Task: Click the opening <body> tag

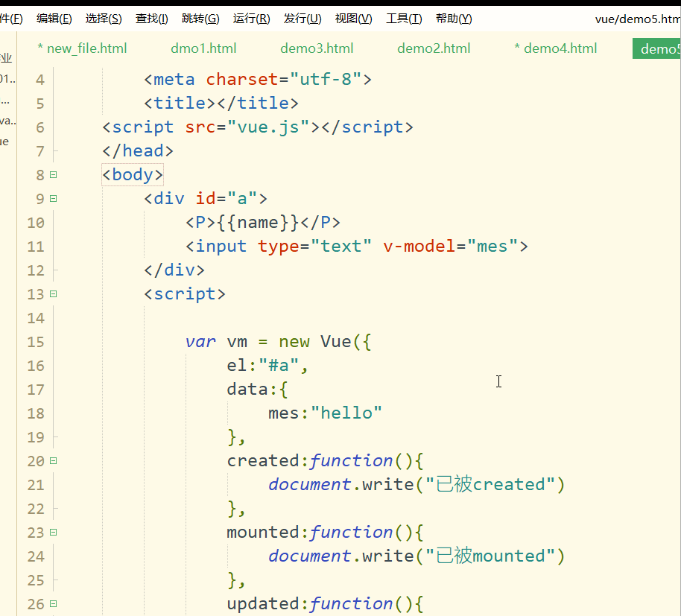Action: [133, 174]
